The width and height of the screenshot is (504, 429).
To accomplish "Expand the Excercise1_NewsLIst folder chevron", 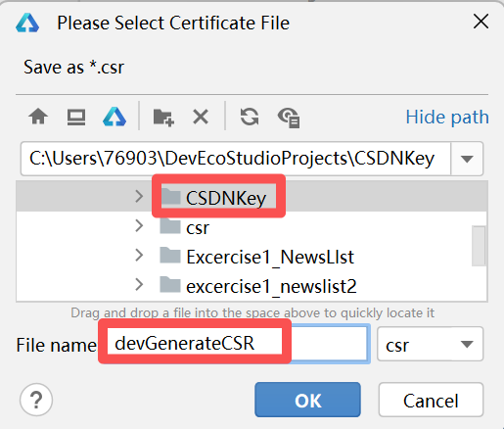I will 139,256.
